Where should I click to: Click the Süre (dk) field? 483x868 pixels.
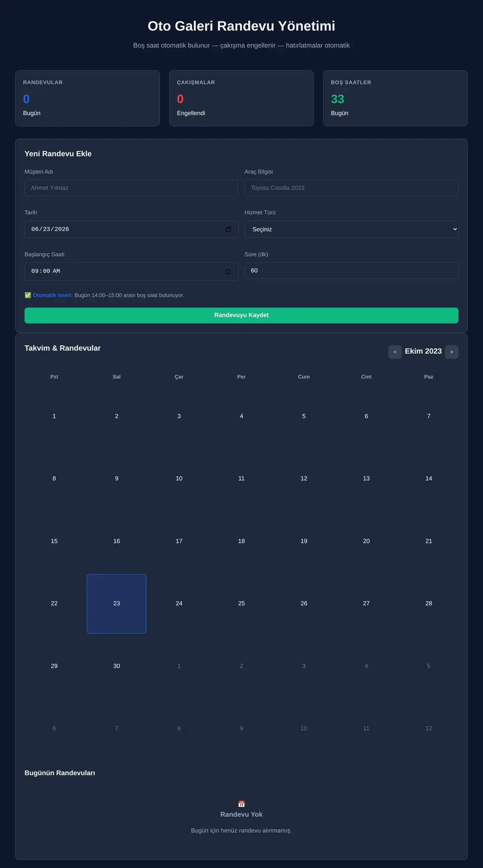[351, 271]
